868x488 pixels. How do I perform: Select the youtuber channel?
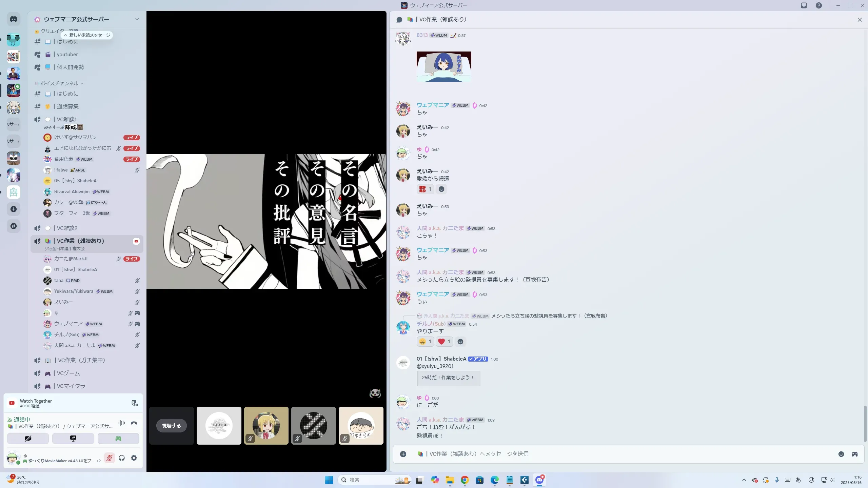click(x=67, y=55)
